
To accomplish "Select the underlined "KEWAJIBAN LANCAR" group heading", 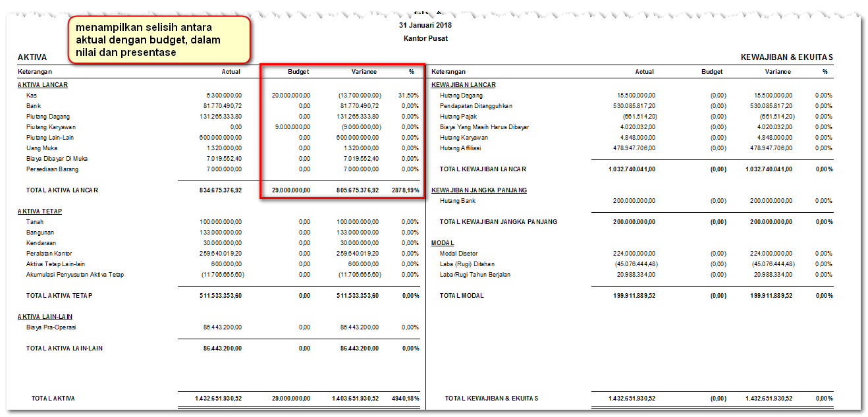I will (464, 85).
